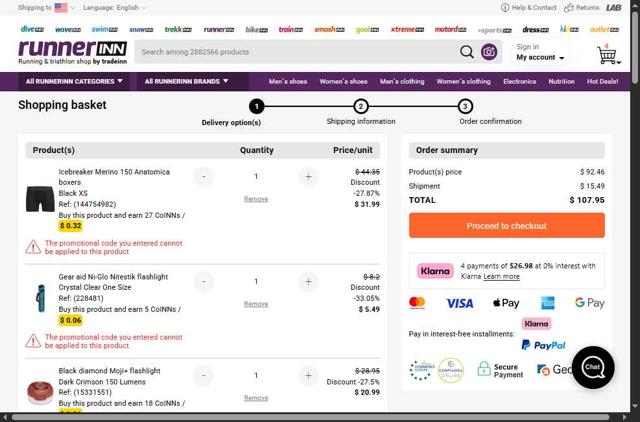The height and width of the screenshot is (422, 640).
Task: Click the Icebreaker Merino 150 Anatomica product name
Action: (x=114, y=177)
